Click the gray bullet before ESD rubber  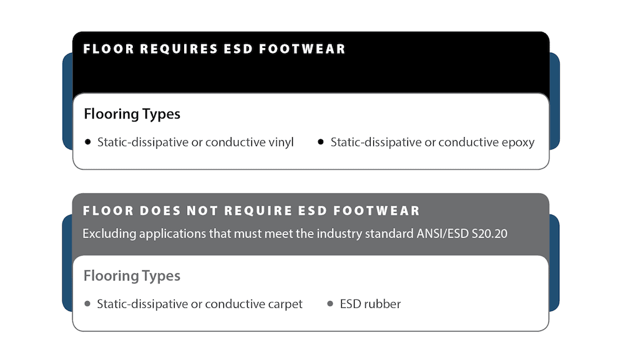[331, 304]
